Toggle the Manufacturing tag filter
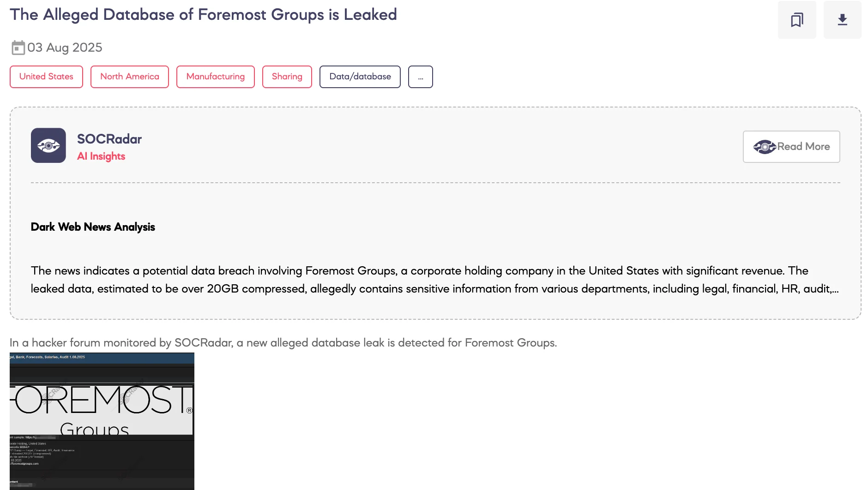This screenshot has width=868, height=490. point(215,77)
